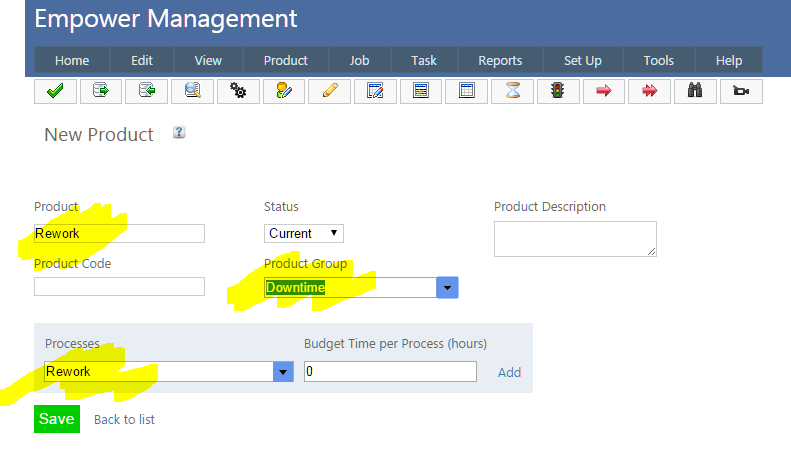
Task: Click the double red arrow icon
Action: coord(649,91)
